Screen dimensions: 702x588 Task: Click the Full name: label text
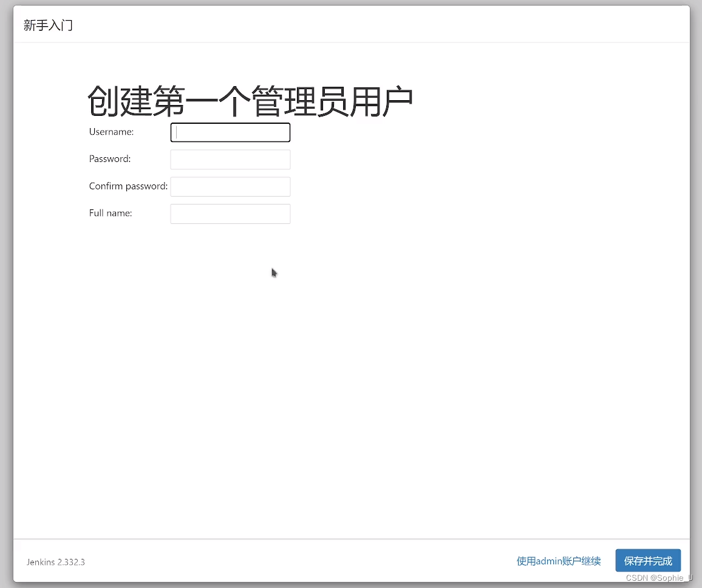[x=110, y=213]
